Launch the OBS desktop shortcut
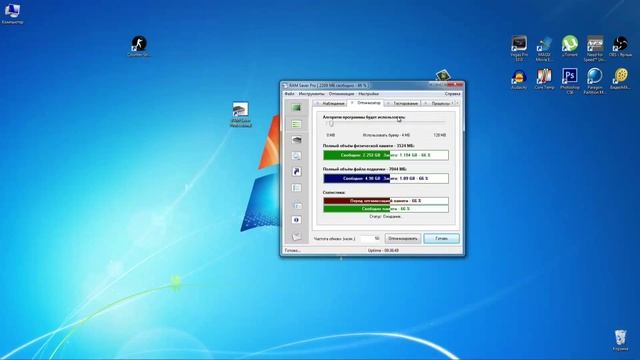 tap(620, 46)
